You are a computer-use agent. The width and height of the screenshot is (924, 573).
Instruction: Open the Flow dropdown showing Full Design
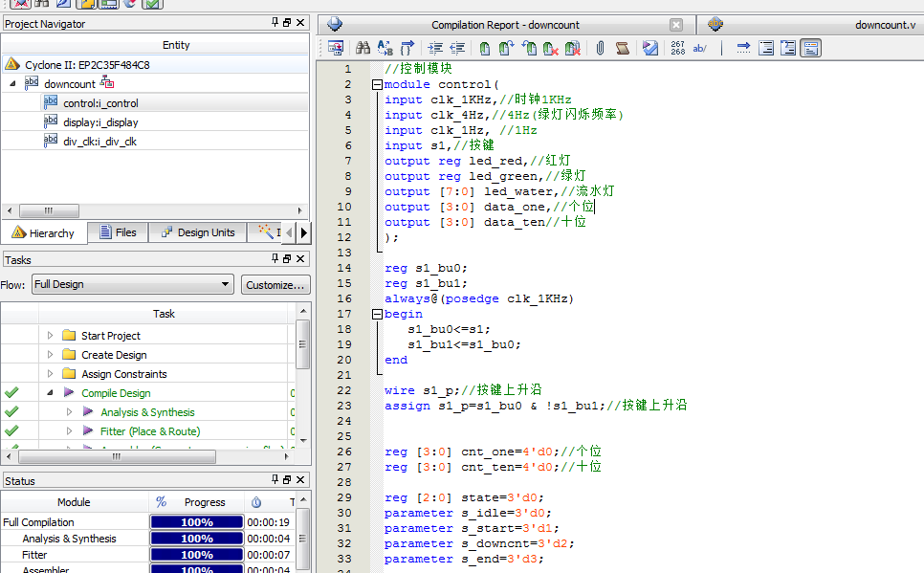(132, 284)
